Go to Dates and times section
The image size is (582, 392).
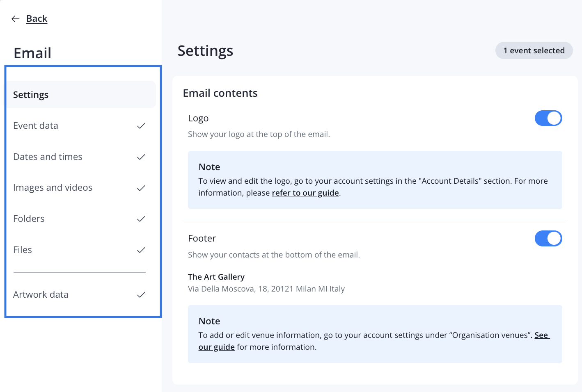pos(48,157)
